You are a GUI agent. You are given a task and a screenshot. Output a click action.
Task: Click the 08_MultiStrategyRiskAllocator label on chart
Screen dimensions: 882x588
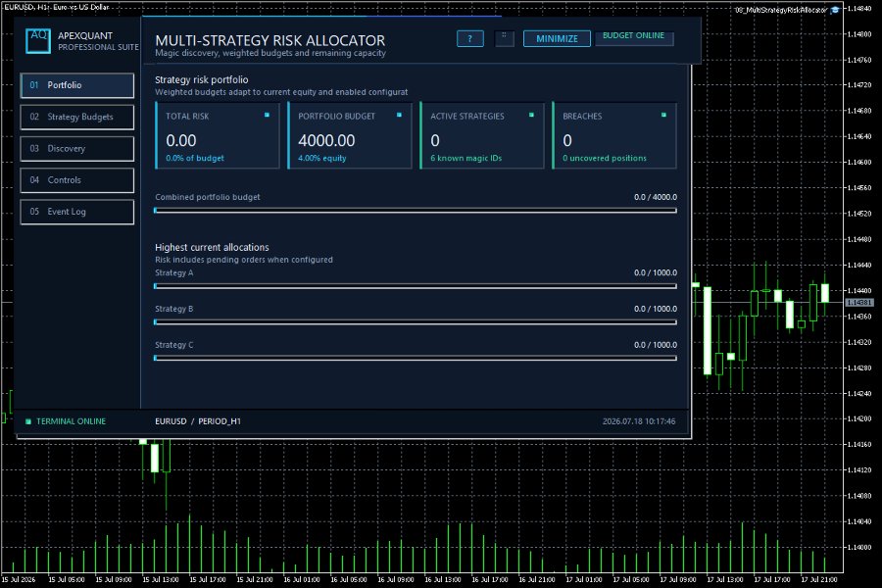pos(781,10)
